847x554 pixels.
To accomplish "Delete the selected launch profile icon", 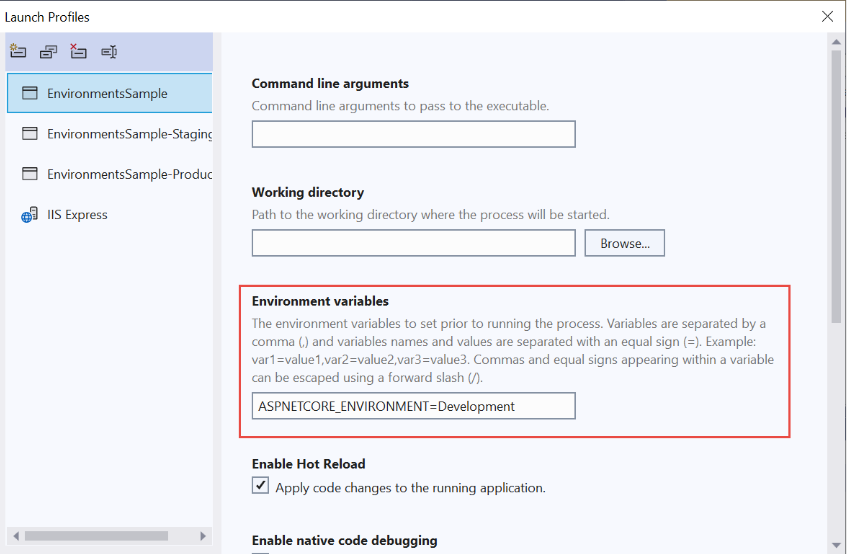I will tap(78, 51).
